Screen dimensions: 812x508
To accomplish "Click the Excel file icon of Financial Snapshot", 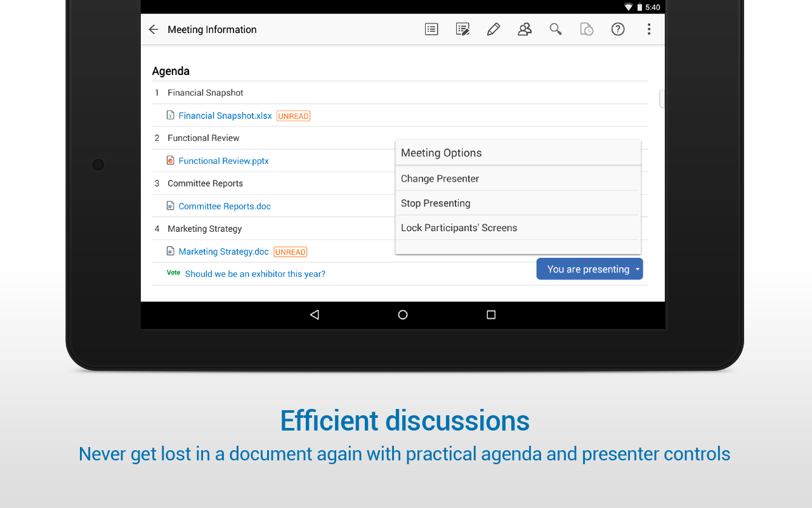I will pyautogui.click(x=170, y=116).
